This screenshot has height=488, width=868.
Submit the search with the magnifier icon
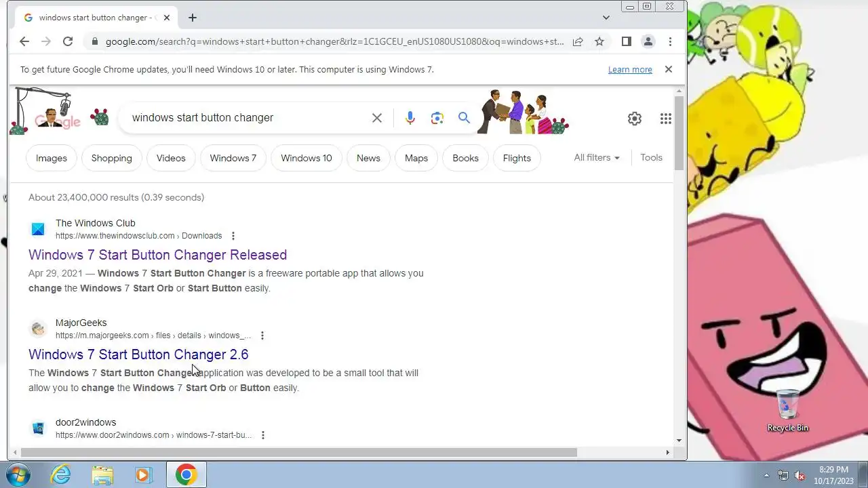464,118
